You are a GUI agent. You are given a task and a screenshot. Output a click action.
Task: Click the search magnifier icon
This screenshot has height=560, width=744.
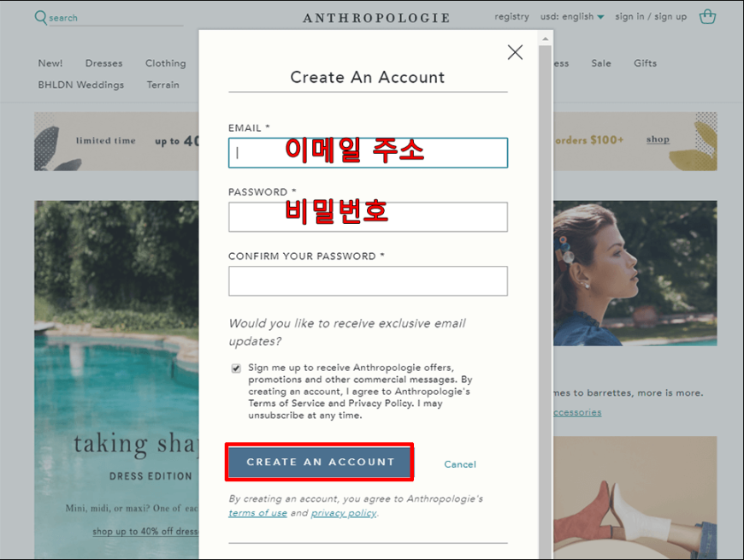point(41,18)
